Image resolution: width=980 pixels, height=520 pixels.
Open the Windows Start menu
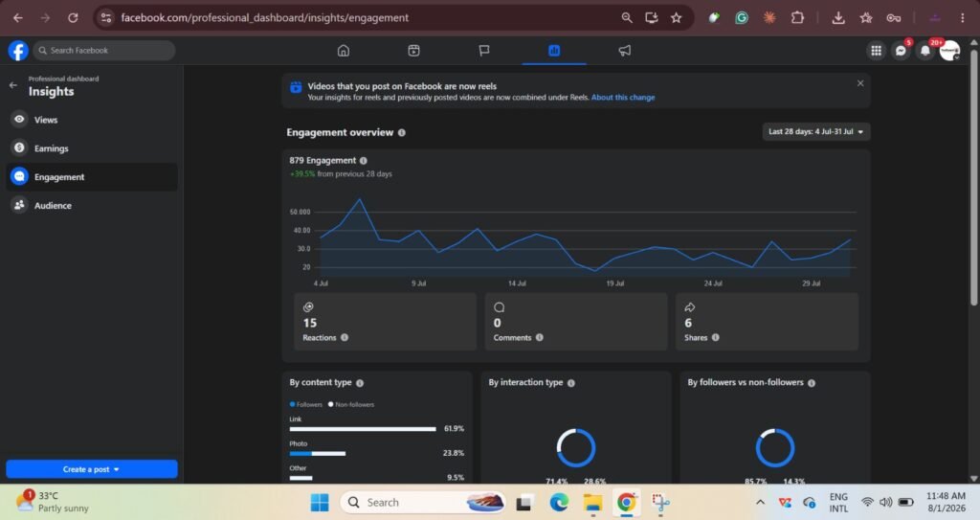click(x=320, y=503)
